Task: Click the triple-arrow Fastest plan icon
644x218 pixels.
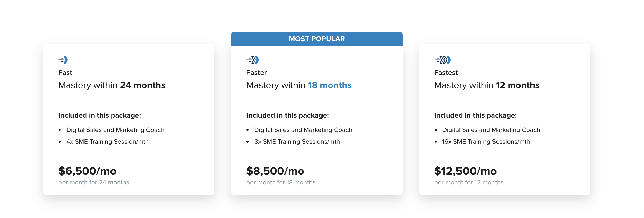Action: (442, 60)
